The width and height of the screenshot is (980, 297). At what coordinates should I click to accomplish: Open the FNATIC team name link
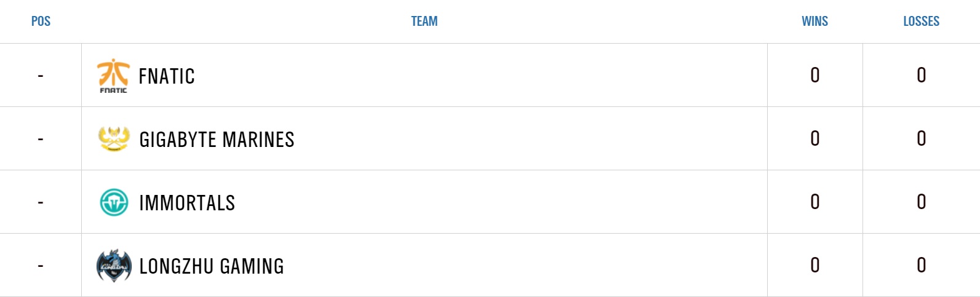point(167,76)
